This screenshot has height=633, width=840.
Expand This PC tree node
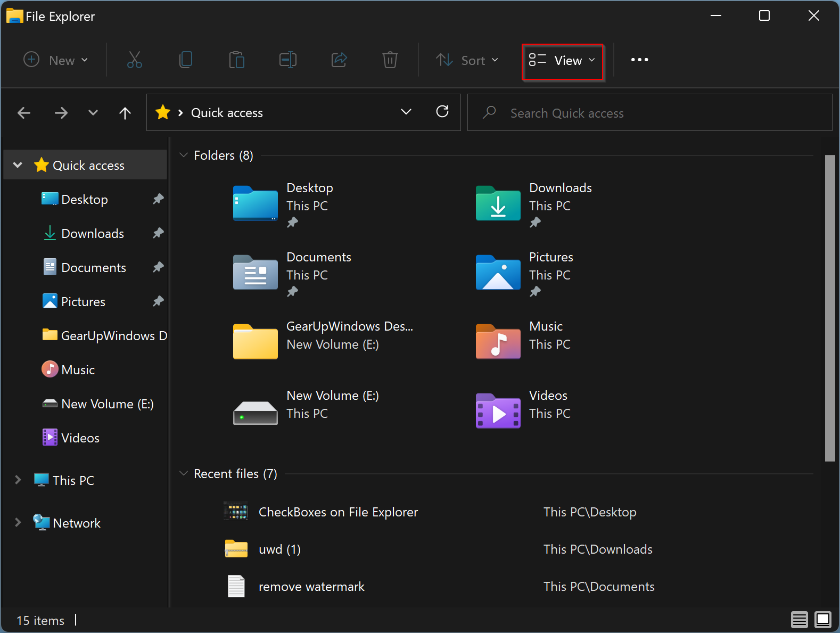click(18, 480)
